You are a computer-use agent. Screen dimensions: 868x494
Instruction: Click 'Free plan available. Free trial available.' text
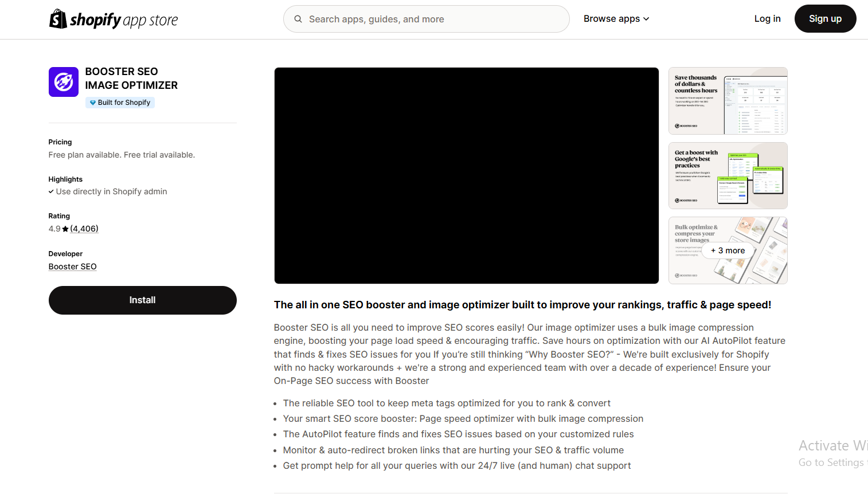122,155
